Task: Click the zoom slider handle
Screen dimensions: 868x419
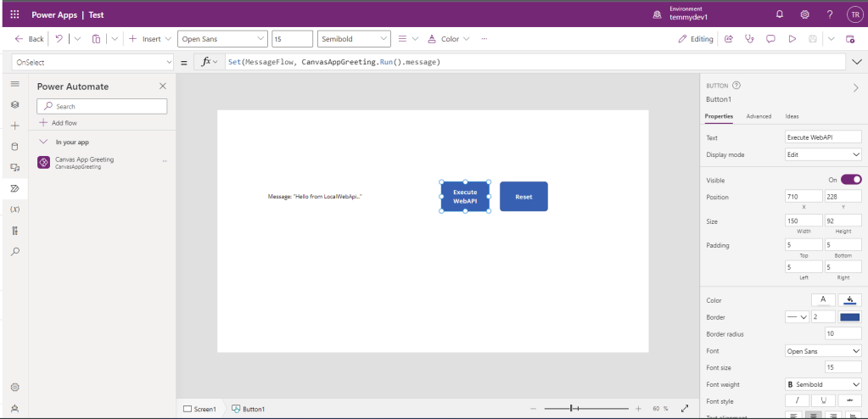Action: tap(571, 409)
